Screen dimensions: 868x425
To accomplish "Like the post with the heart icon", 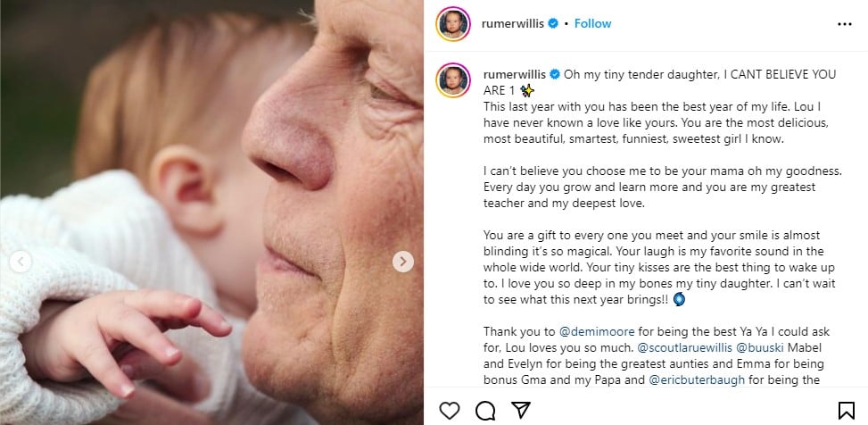I will pyautogui.click(x=451, y=410).
